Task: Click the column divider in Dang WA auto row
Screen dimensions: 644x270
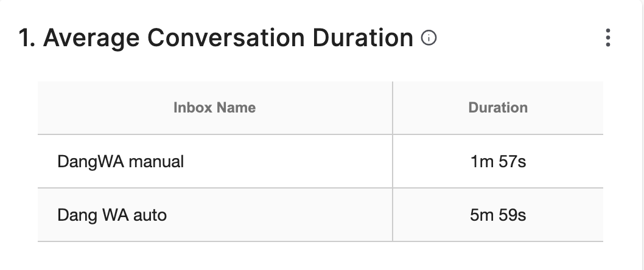Action: tap(393, 215)
